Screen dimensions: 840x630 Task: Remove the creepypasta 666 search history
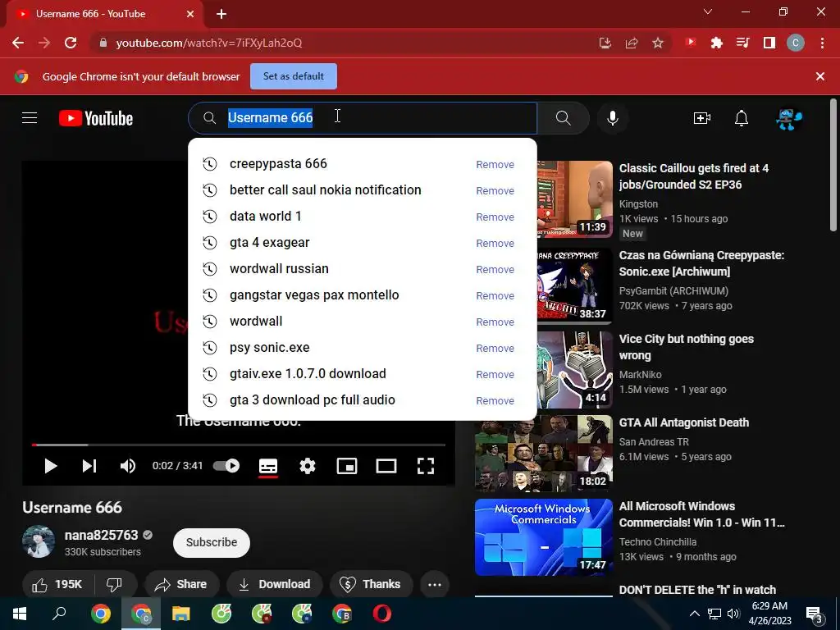coord(495,164)
